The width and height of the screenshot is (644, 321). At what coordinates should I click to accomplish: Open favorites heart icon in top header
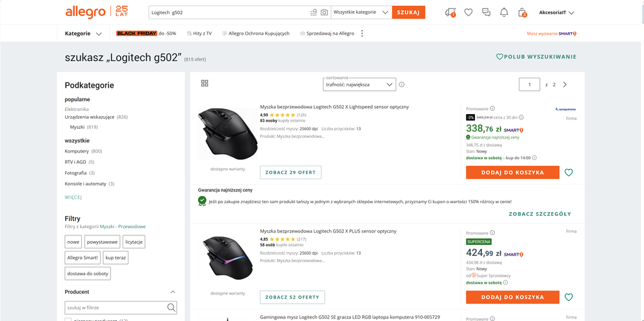tap(468, 12)
